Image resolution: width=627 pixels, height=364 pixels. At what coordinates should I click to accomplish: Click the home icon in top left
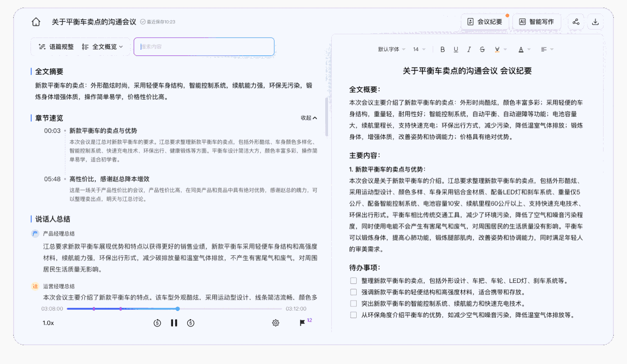[x=36, y=21]
